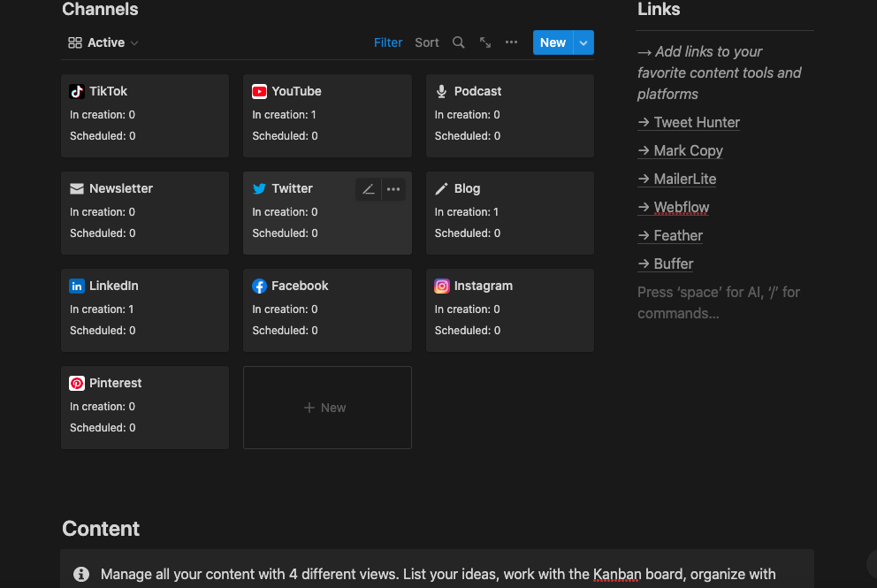877x588 pixels.
Task: Click the YouTube play icon
Action: [259, 91]
